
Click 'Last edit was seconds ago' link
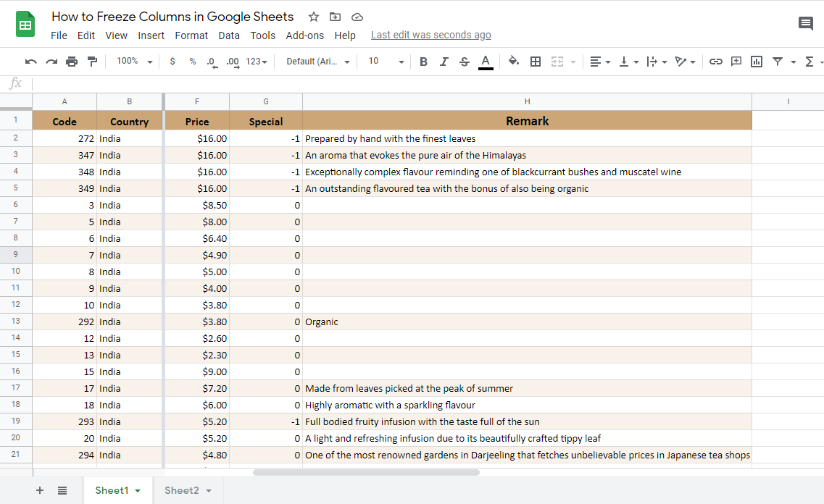(x=431, y=35)
